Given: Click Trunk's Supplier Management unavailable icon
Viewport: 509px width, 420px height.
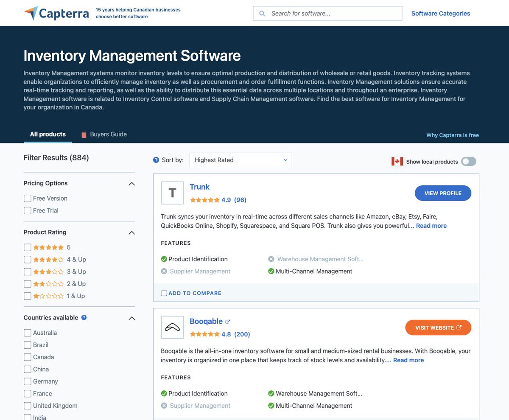Looking at the screenshot, I should [x=164, y=271].
